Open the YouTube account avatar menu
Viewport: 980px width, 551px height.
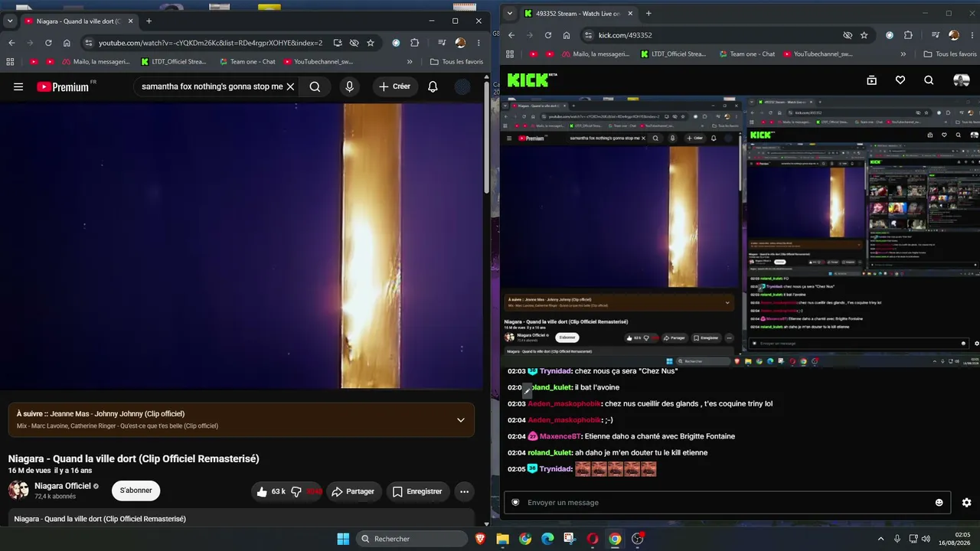click(462, 86)
